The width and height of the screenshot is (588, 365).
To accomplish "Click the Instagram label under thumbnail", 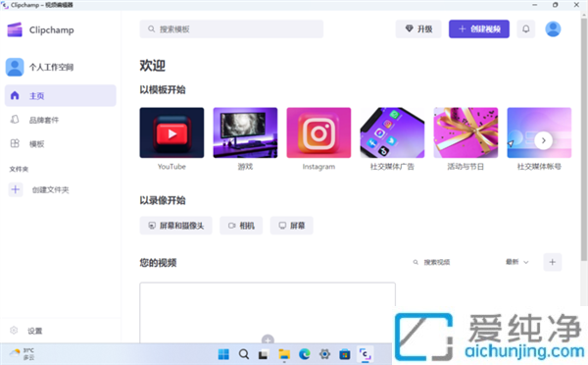I will (x=318, y=167).
